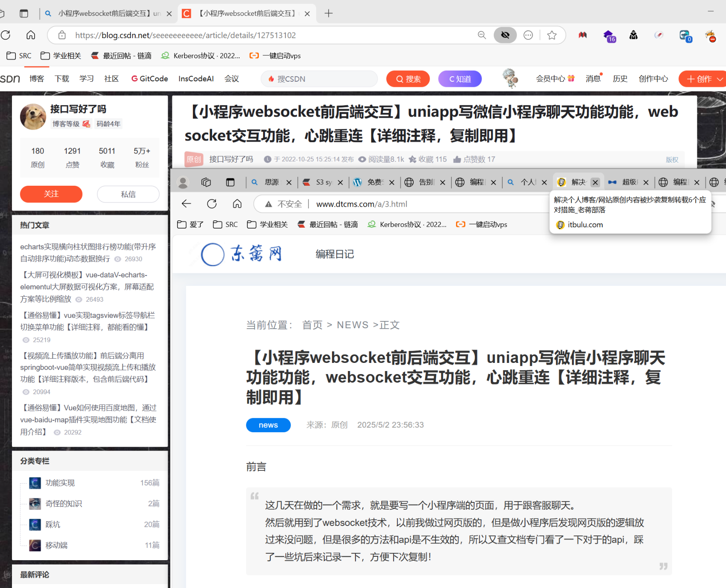Click the home icon in the top browser toolbar
The height and width of the screenshot is (588, 726).
(31, 35)
